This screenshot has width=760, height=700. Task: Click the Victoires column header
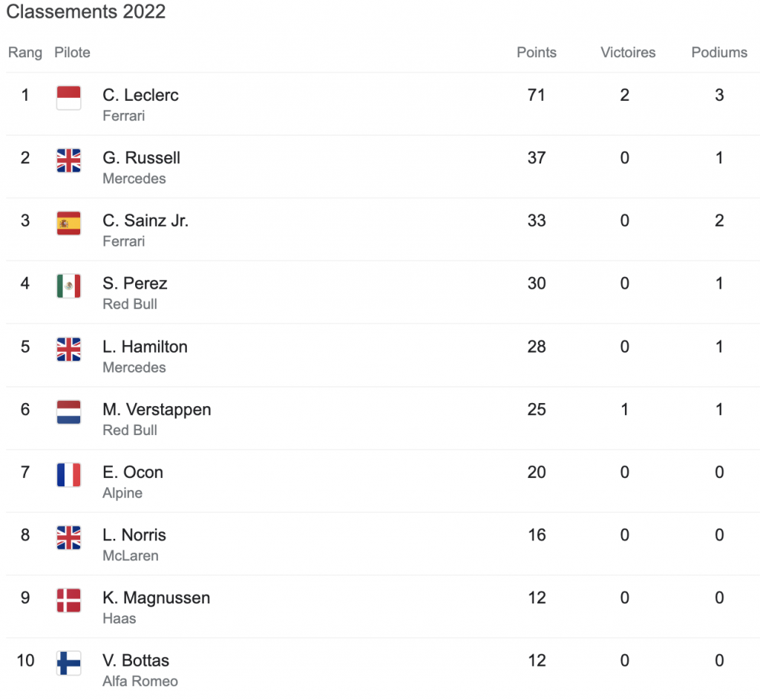tap(628, 53)
